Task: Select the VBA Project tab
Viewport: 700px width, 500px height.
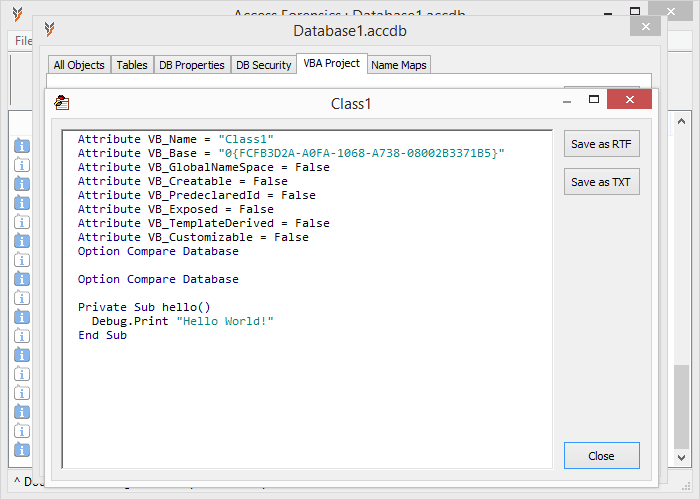Action: [332, 63]
